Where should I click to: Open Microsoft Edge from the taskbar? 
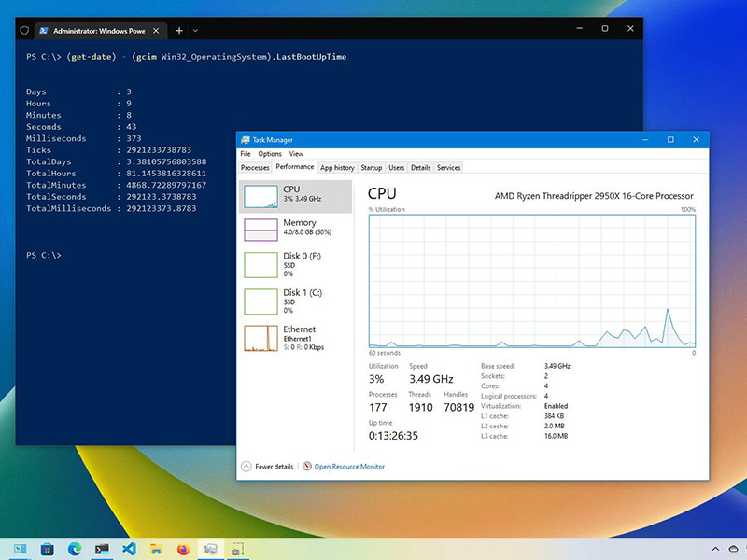click(75, 549)
